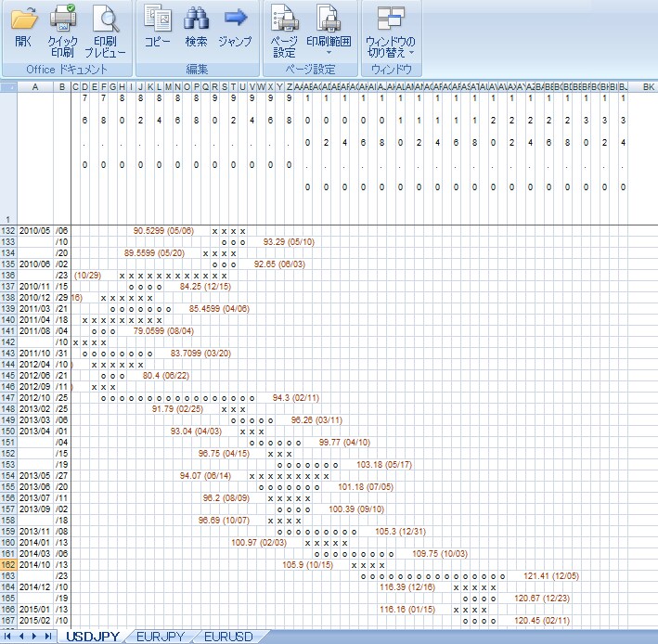The image size is (658, 644).
Task: Click the 80.4 (06/22) label
Action: 166,376
